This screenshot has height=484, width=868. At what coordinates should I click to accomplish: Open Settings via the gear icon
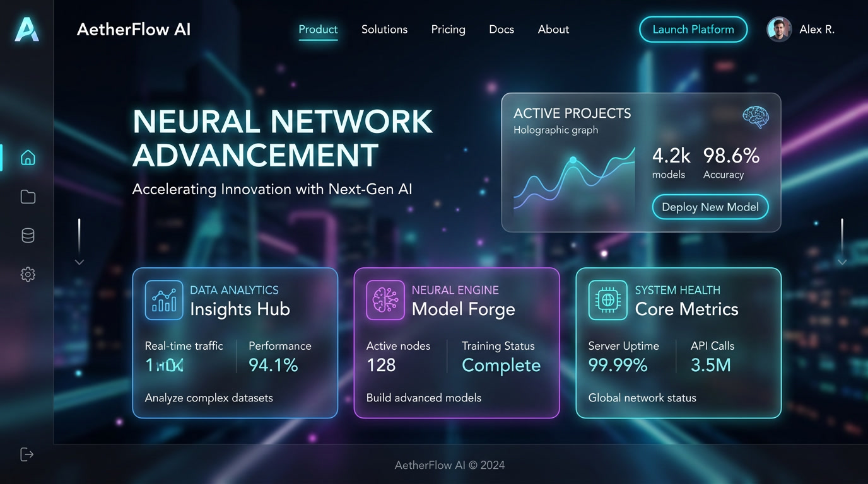coord(28,274)
